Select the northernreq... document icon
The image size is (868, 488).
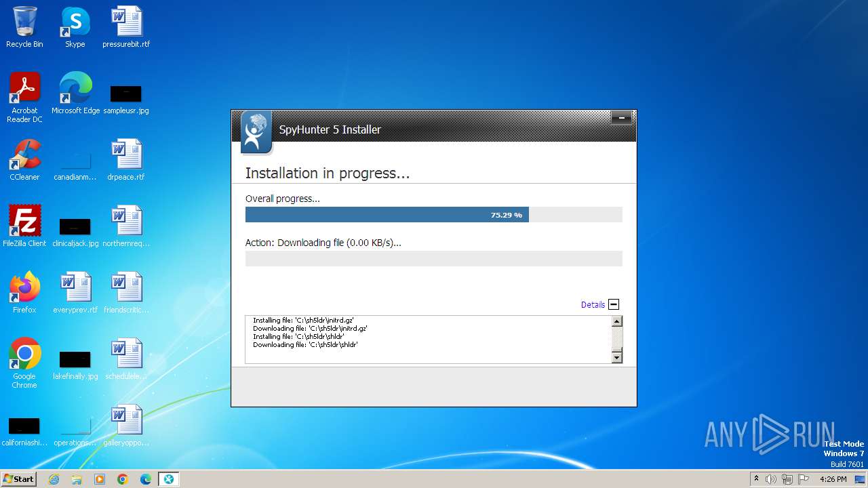click(x=126, y=226)
